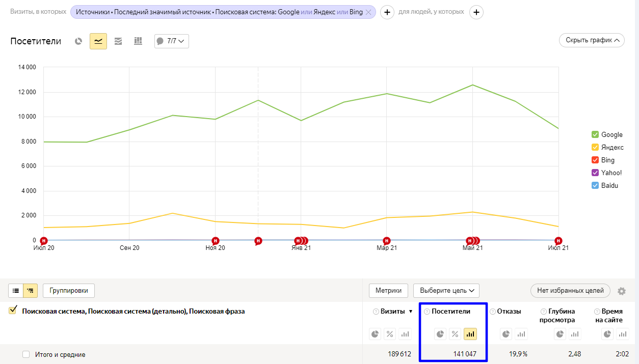Open the Группировки menu
This screenshot has width=639, height=364.
[69, 291]
